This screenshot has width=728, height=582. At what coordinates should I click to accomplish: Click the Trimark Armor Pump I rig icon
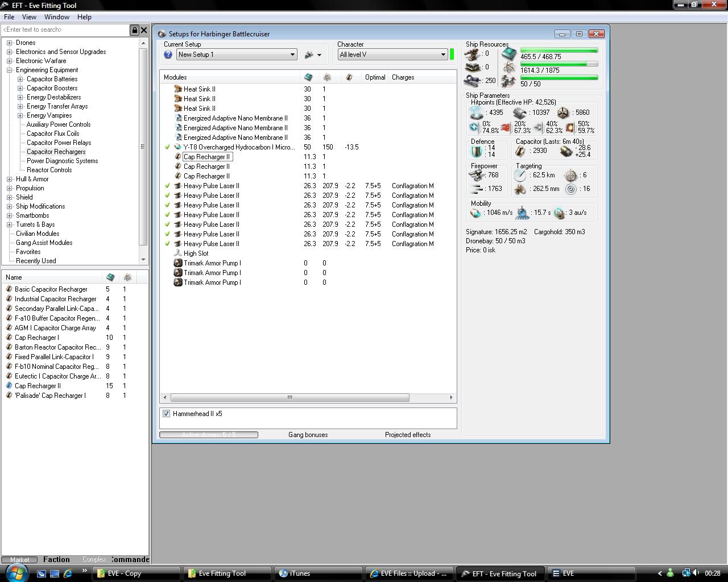178,263
